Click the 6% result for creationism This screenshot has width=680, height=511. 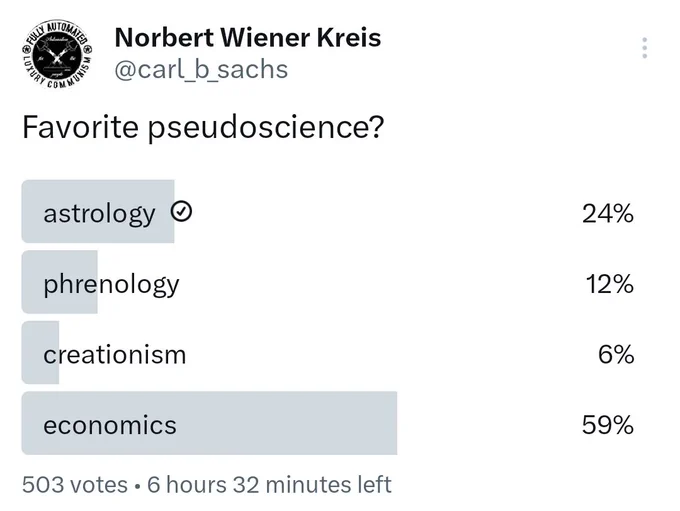(x=616, y=354)
